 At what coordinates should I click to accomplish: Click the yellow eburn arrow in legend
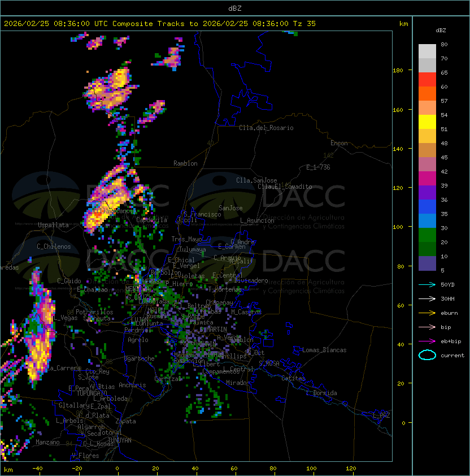[427, 313]
